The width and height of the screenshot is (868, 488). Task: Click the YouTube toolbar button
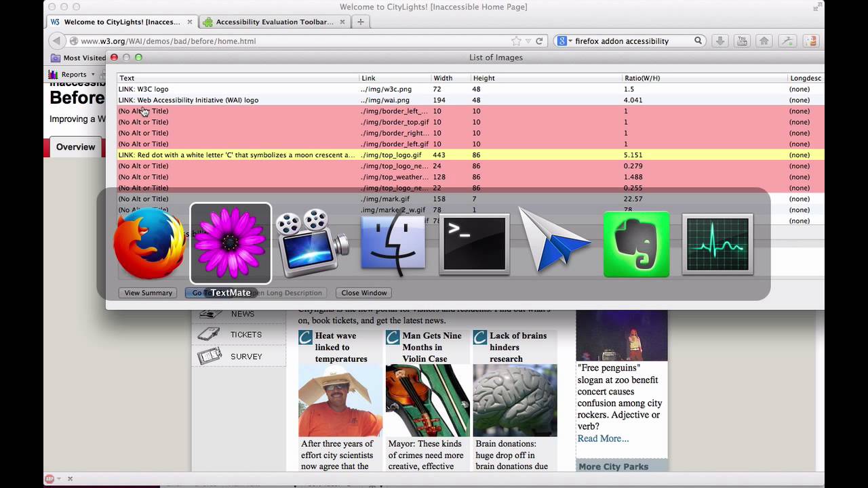(742, 41)
